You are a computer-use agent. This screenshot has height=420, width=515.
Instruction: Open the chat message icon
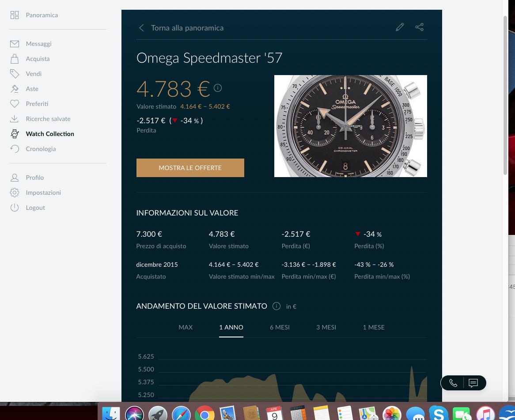(473, 383)
